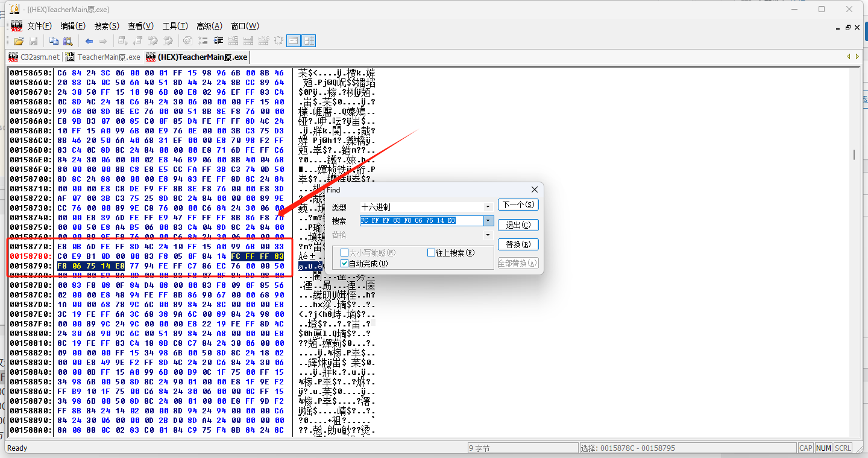This screenshot has width=868, height=458.
Task: Click the C32asm logo left of 文件
Action: (16, 26)
